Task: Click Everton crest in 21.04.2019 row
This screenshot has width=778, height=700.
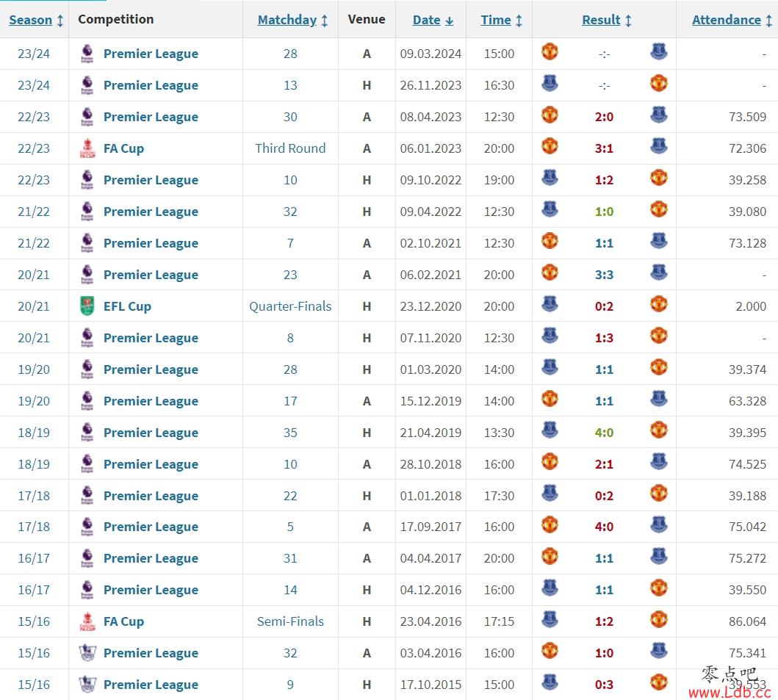Action: pos(550,430)
